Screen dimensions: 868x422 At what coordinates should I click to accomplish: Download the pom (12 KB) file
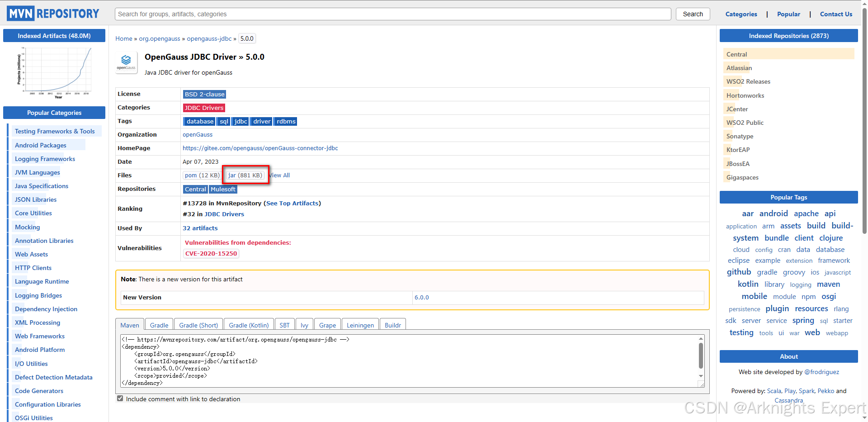coord(202,175)
